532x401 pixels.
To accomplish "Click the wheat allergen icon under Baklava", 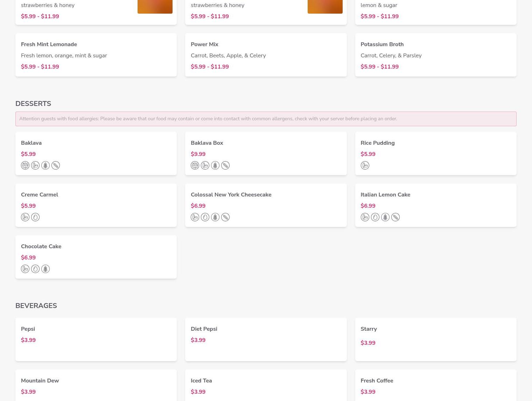I will [45, 165].
